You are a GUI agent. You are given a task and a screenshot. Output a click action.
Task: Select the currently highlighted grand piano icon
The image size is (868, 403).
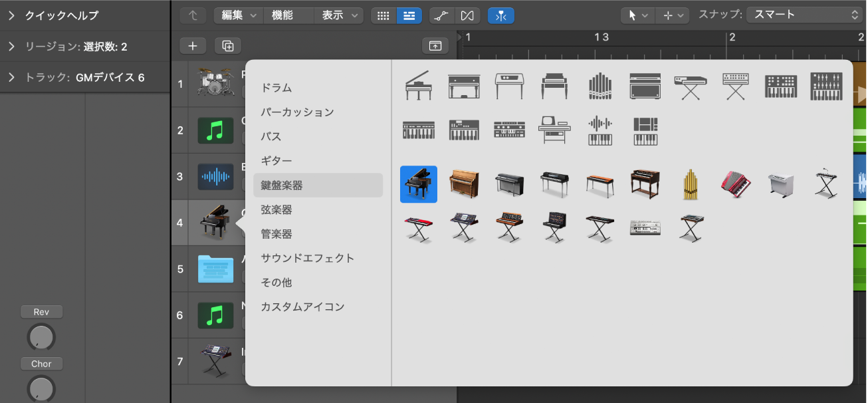click(418, 184)
